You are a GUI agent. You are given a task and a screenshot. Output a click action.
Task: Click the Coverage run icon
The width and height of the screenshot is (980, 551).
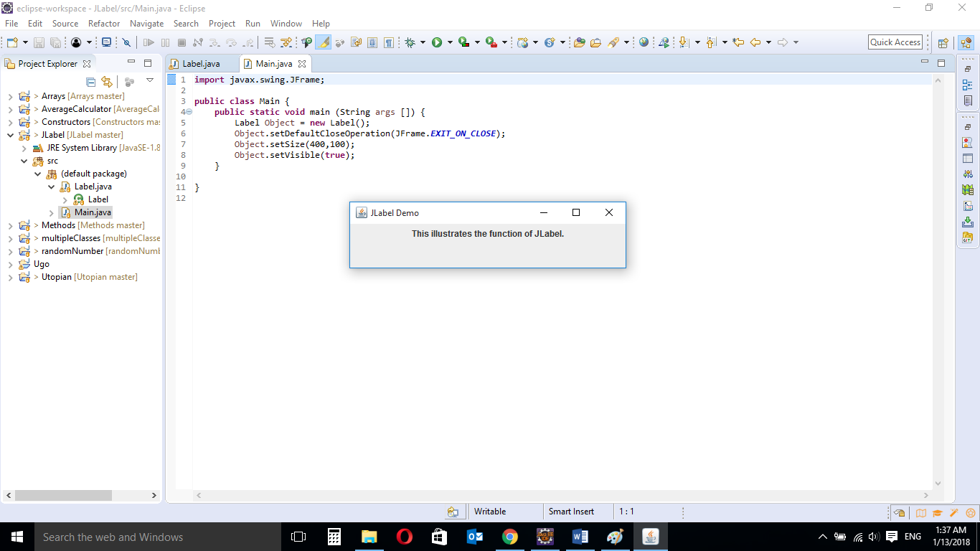click(463, 43)
